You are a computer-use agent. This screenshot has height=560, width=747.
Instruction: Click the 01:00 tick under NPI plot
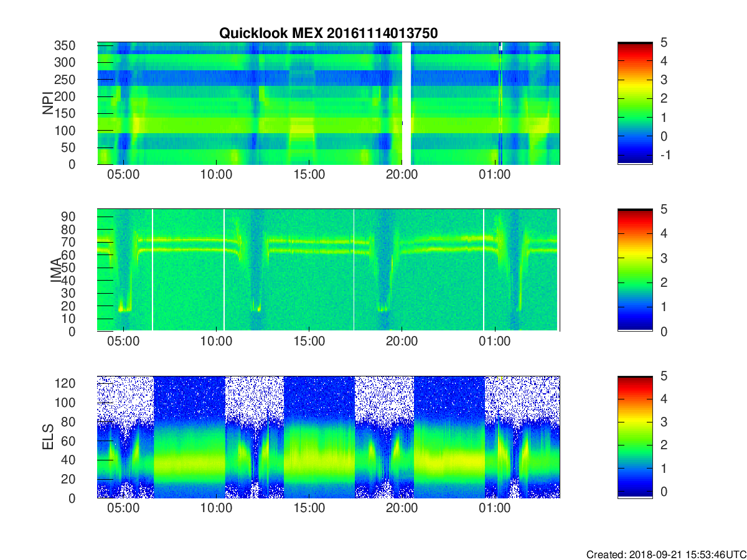pos(494,175)
